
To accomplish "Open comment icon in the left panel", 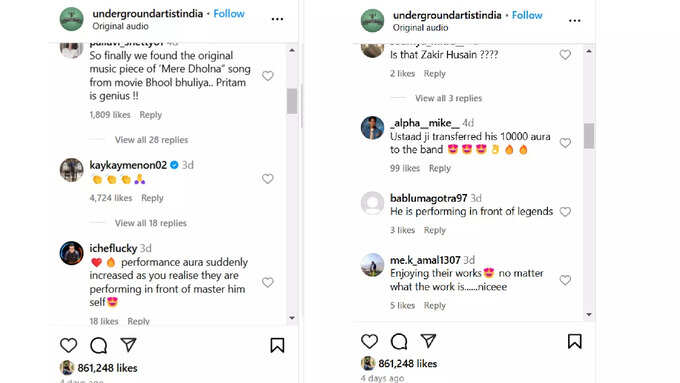I will click(98, 345).
